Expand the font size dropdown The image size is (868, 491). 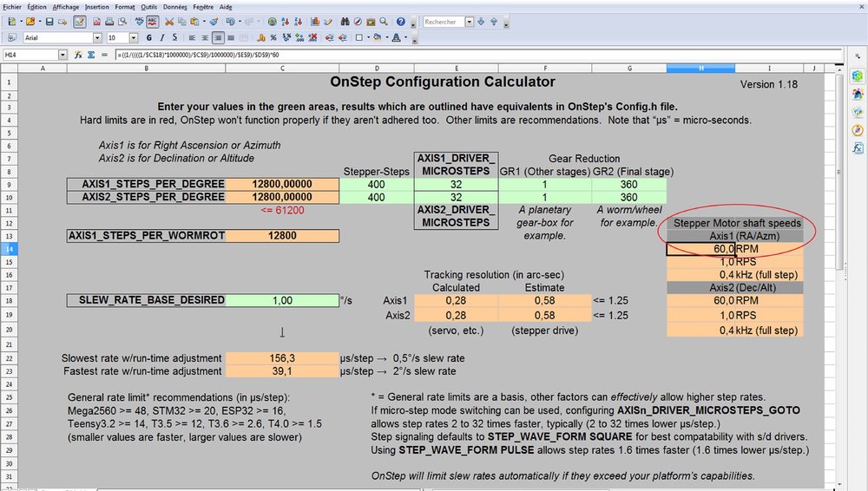point(134,37)
